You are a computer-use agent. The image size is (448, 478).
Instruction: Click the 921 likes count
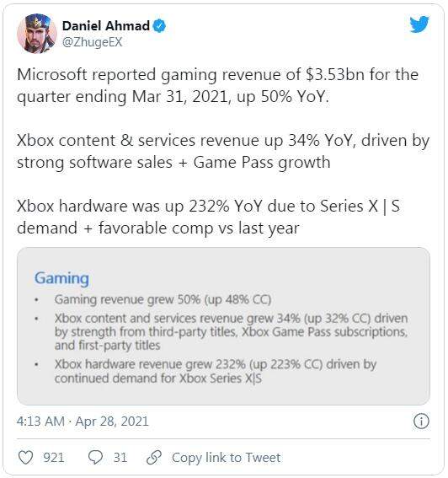(54, 458)
